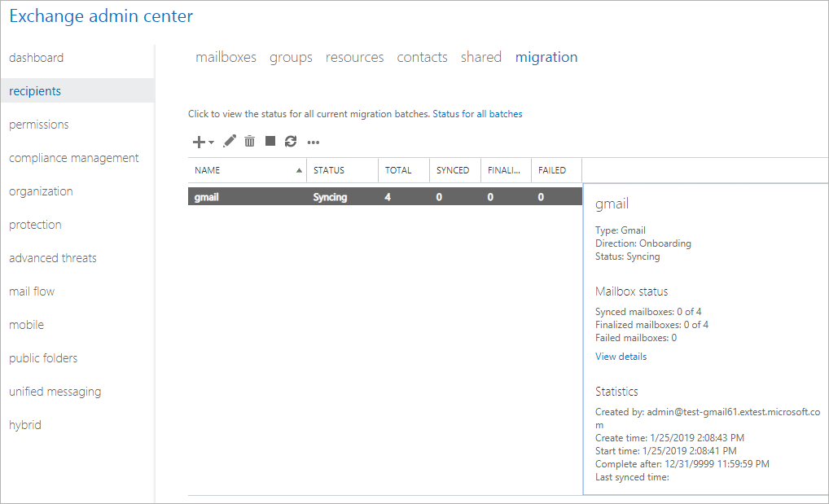Screen dimensions: 829x504
Task: Stop the migration with the square icon
Action: click(x=270, y=141)
